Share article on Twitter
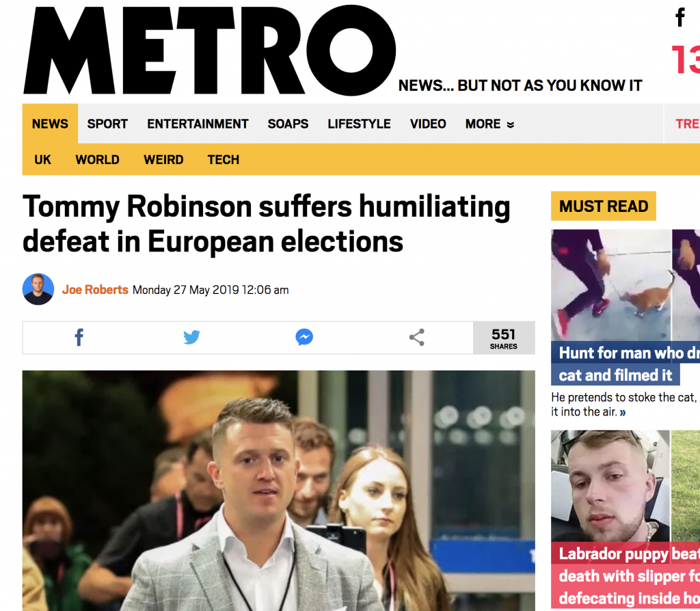 (191, 338)
